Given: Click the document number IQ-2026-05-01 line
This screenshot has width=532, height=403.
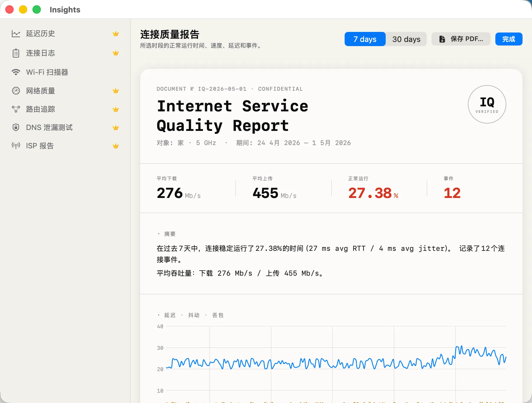Looking at the screenshot, I should click(x=230, y=89).
